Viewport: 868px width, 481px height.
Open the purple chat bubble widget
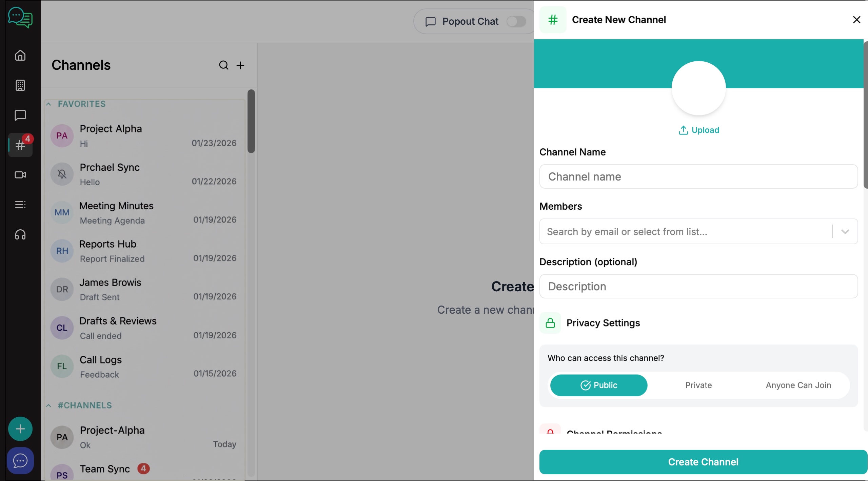pos(20,461)
